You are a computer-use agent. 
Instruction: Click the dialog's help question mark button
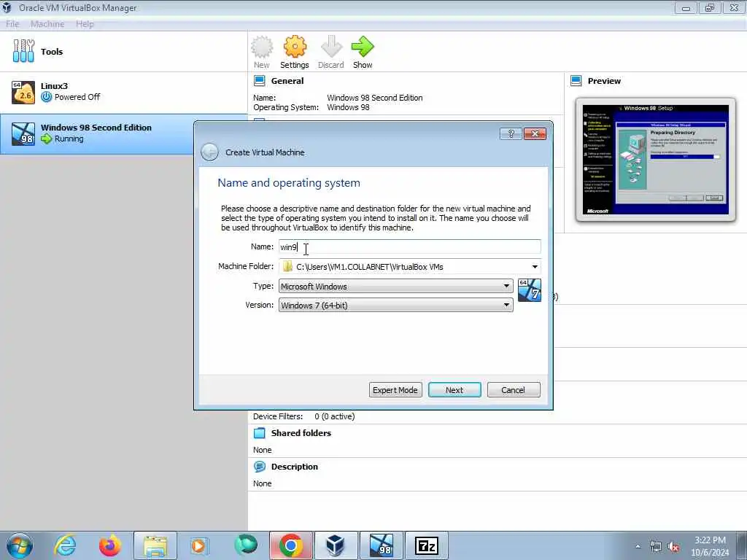click(x=511, y=134)
